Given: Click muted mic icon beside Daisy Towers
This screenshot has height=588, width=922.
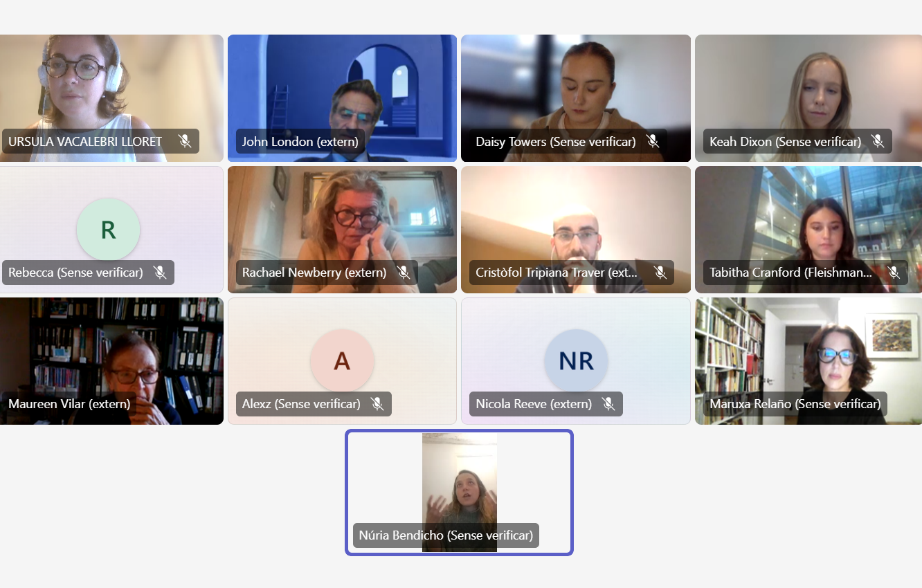Looking at the screenshot, I should coord(652,141).
